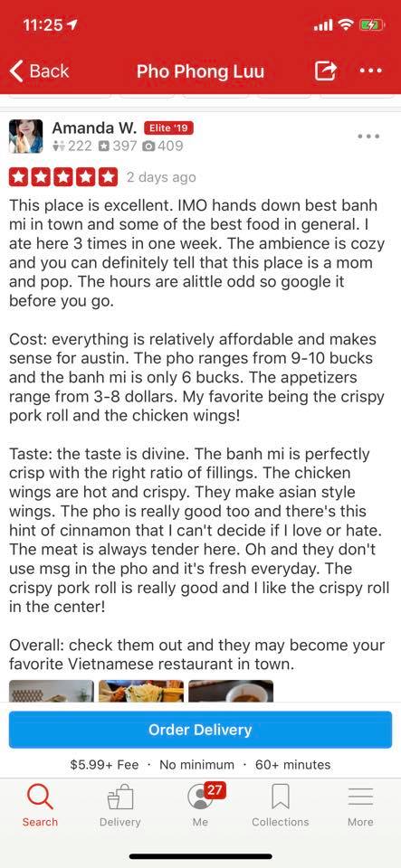Open Amanda W.'s profile photo
401x868 pixels.
coord(26,137)
